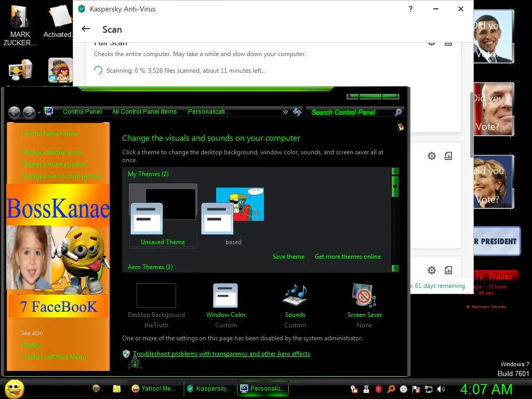Image resolution: width=532 pixels, height=399 pixels.
Task: Click the Kaspersky scanning progress spinner
Action: pyautogui.click(x=98, y=70)
